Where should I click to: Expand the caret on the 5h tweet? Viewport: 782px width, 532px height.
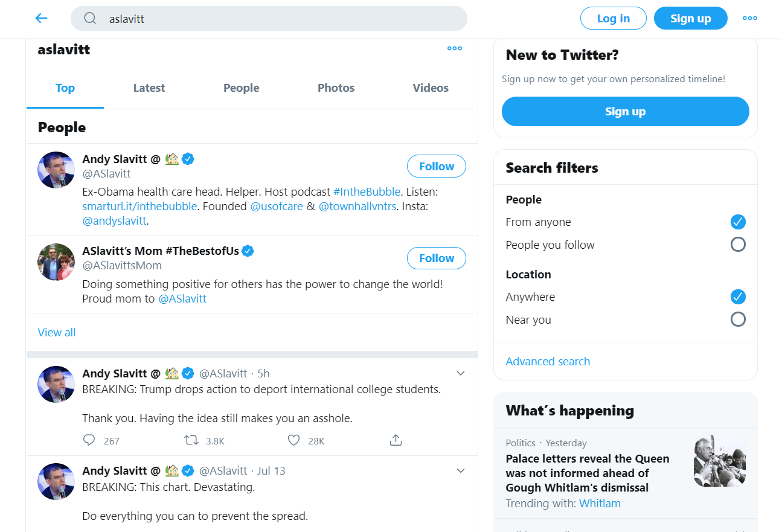click(x=461, y=373)
